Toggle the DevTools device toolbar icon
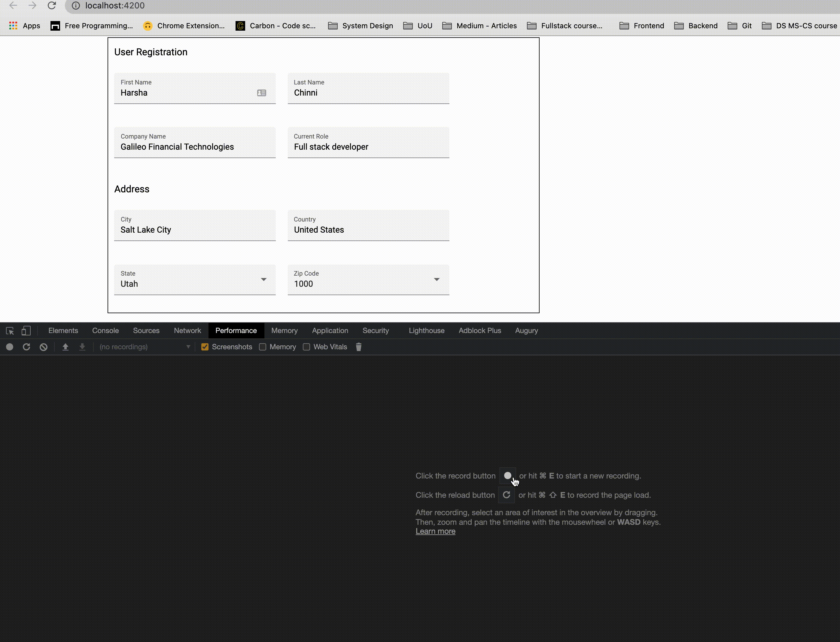 26,331
